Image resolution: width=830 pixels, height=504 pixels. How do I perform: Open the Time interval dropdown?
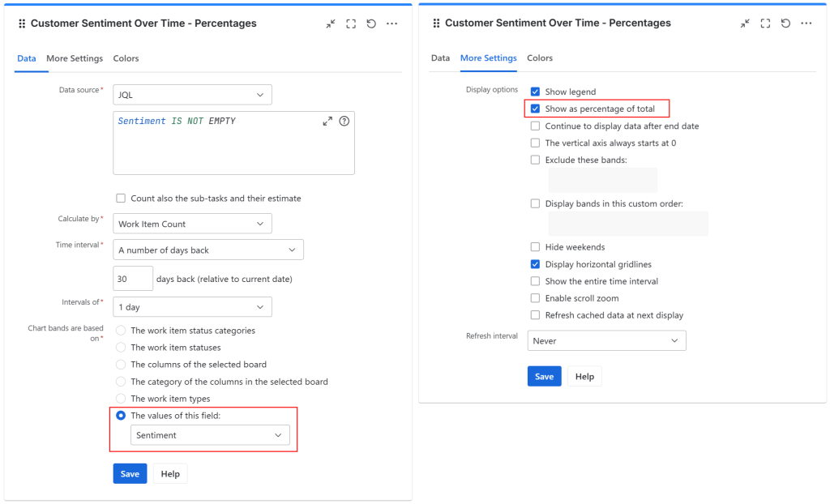[x=207, y=250]
